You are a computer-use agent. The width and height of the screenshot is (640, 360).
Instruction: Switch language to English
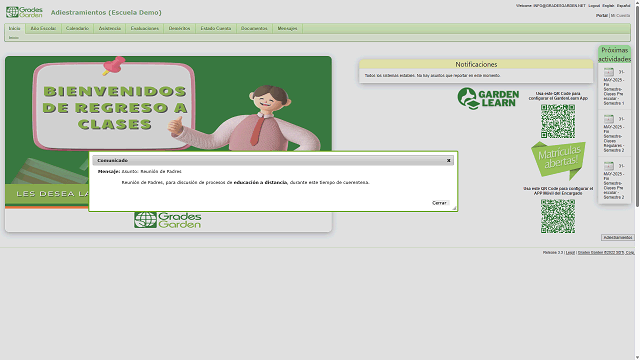(x=608, y=6)
